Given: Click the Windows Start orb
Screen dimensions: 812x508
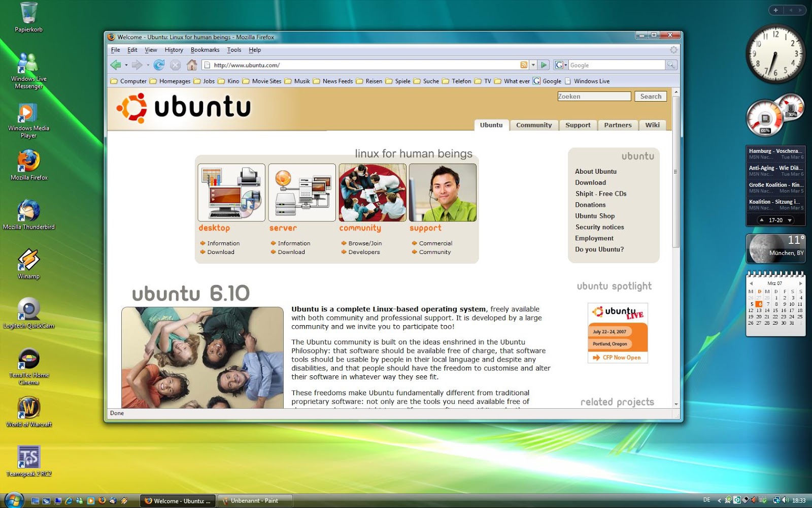Looking at the screenshot, I should point(14,500).
